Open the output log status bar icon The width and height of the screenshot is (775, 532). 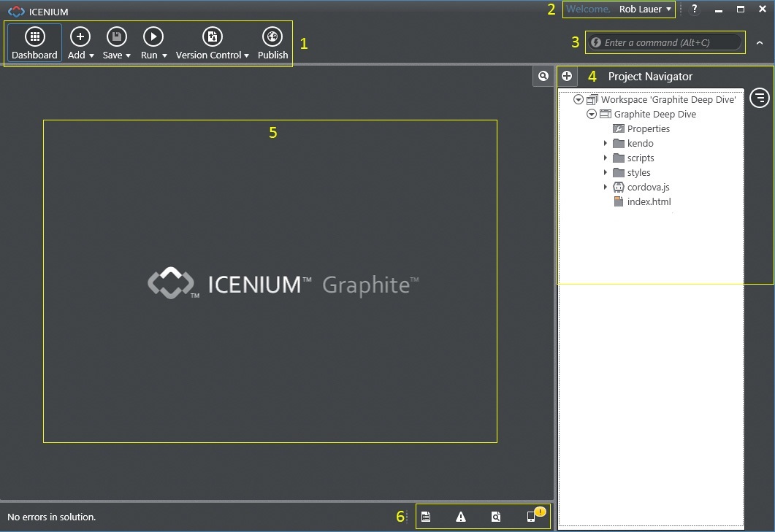tap(426, 517)
